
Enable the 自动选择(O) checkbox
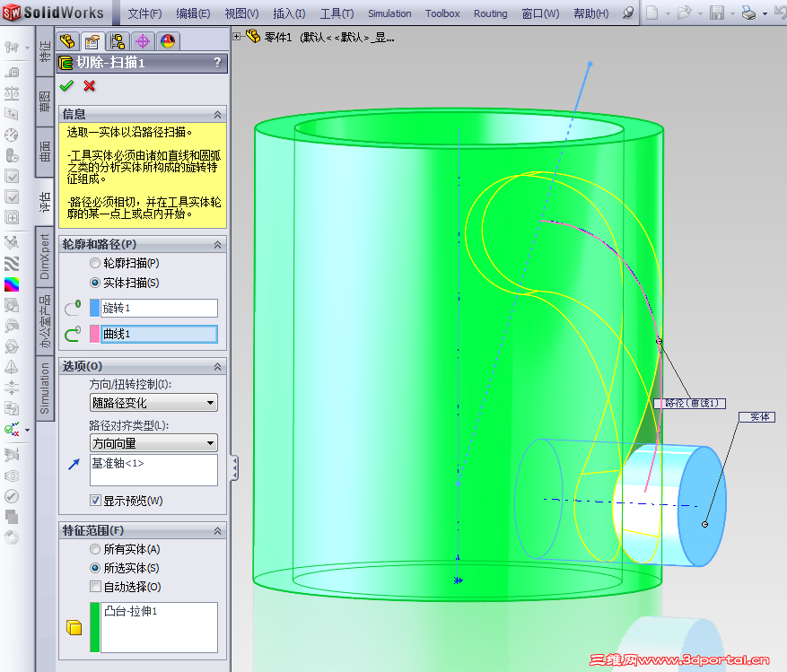tap(95, 586)
